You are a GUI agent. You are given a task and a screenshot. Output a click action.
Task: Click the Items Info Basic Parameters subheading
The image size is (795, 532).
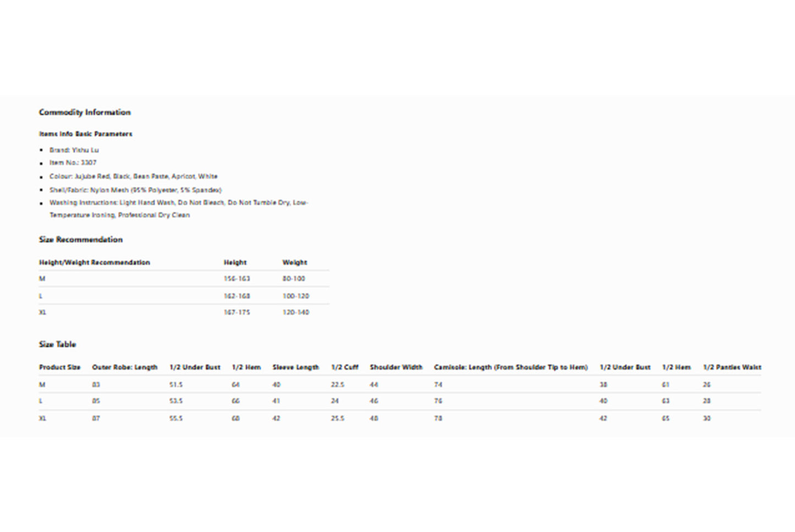click(85, 134)
